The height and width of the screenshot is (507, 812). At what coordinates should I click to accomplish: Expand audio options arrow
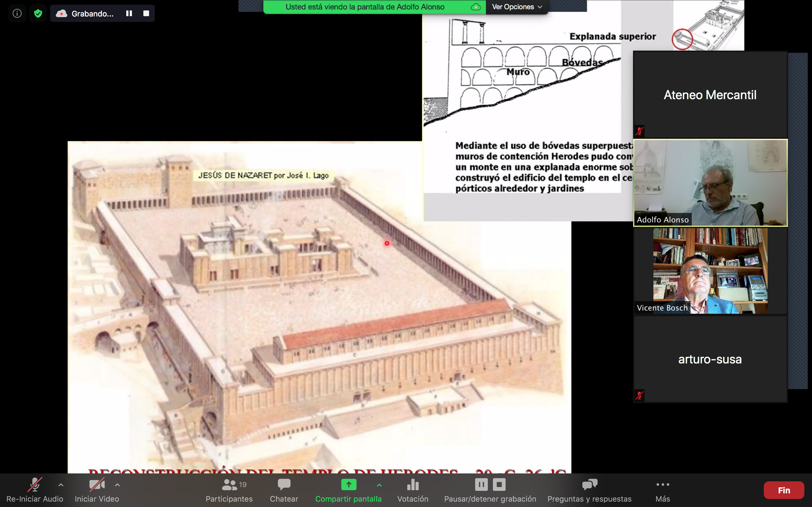61,485
